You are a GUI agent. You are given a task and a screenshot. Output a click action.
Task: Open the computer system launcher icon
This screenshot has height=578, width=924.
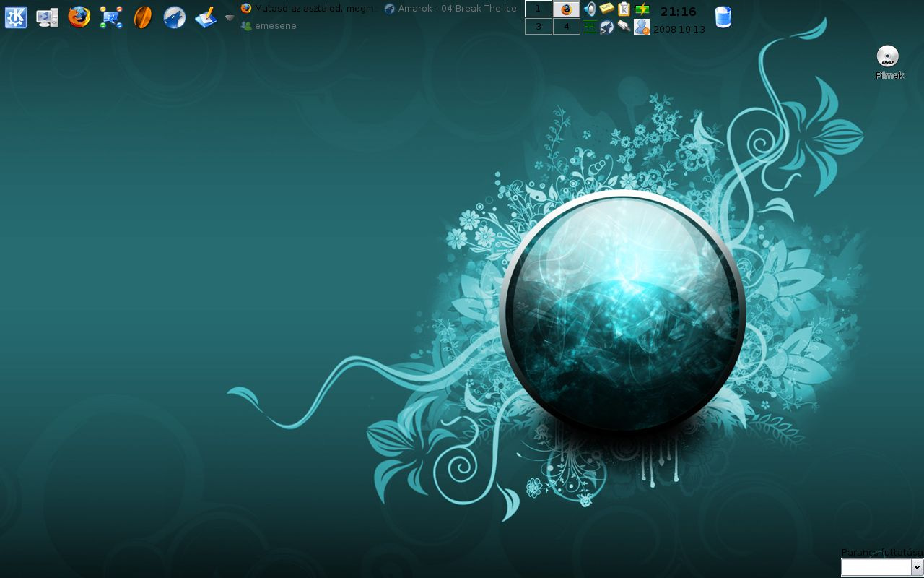point(48,17)
